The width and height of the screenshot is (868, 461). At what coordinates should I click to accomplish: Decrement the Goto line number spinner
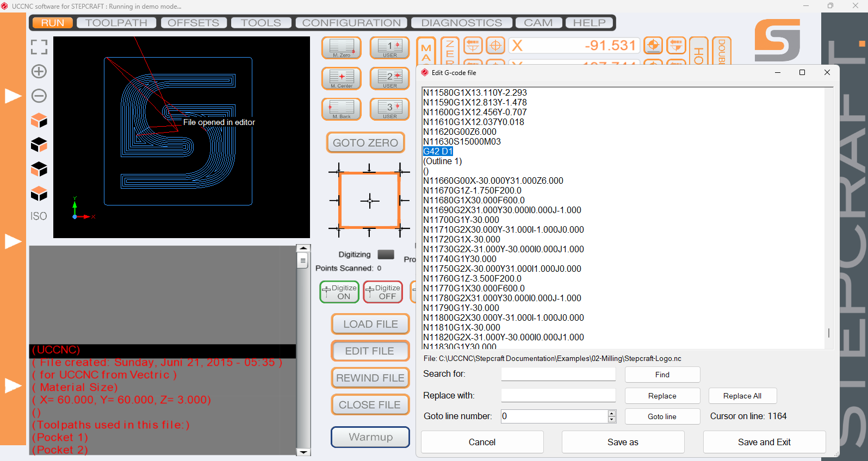pyautogui.click(x=612, y=419)
